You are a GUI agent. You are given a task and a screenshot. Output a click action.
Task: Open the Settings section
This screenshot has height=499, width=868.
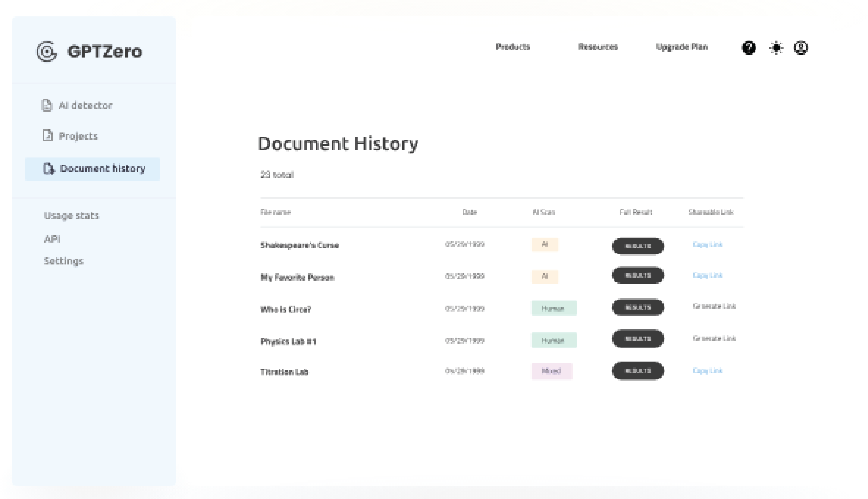pyautogui.click(x=64, y=261)
